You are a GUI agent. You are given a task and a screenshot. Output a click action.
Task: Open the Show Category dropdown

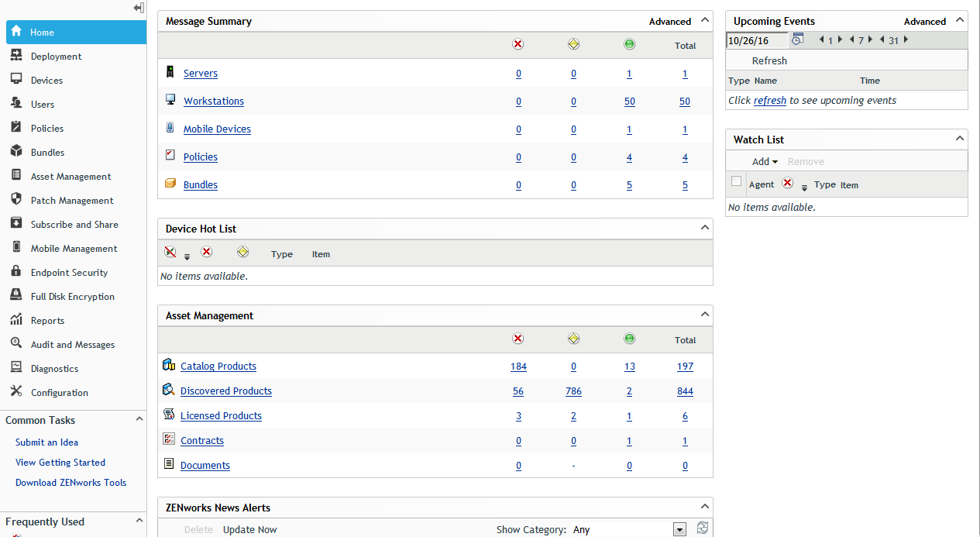tap(679, 530)
